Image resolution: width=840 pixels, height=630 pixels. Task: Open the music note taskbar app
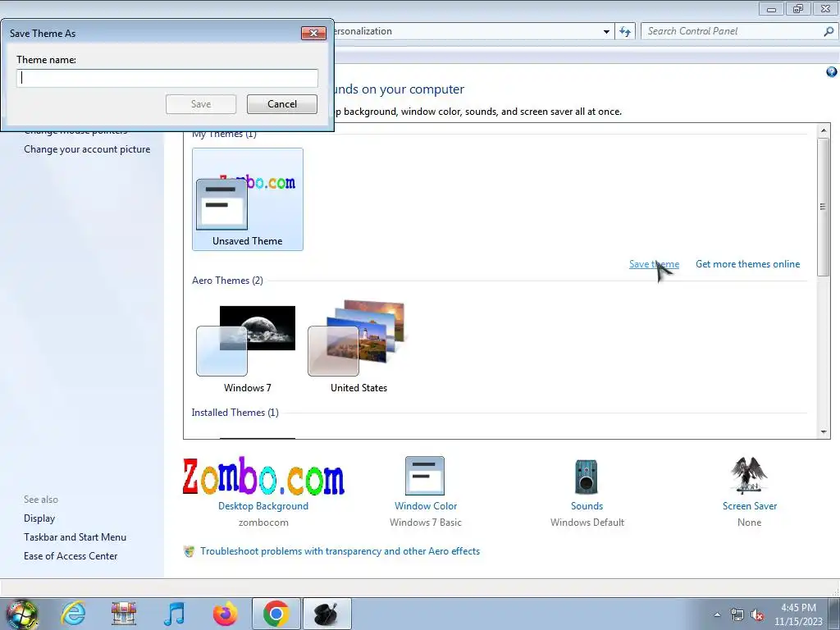tap(174, 614)
